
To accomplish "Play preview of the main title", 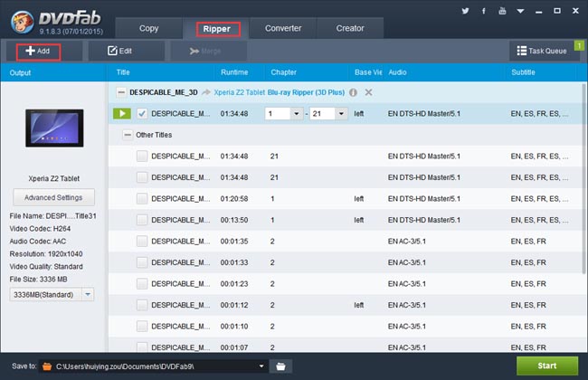I will pyautogui.click(x=122, y=114).
